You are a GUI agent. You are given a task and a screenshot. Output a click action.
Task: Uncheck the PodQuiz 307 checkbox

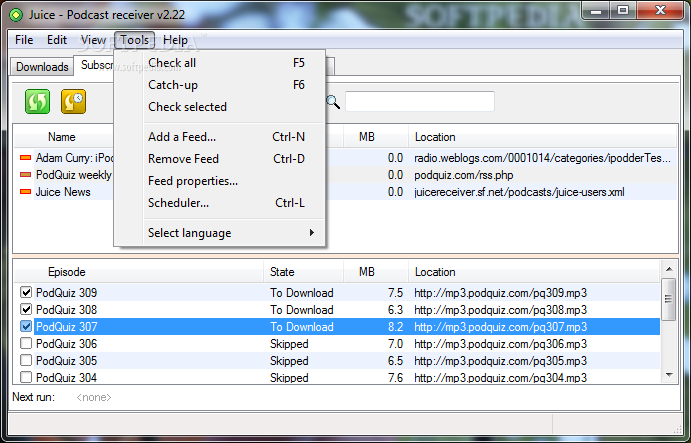[26, 326]
